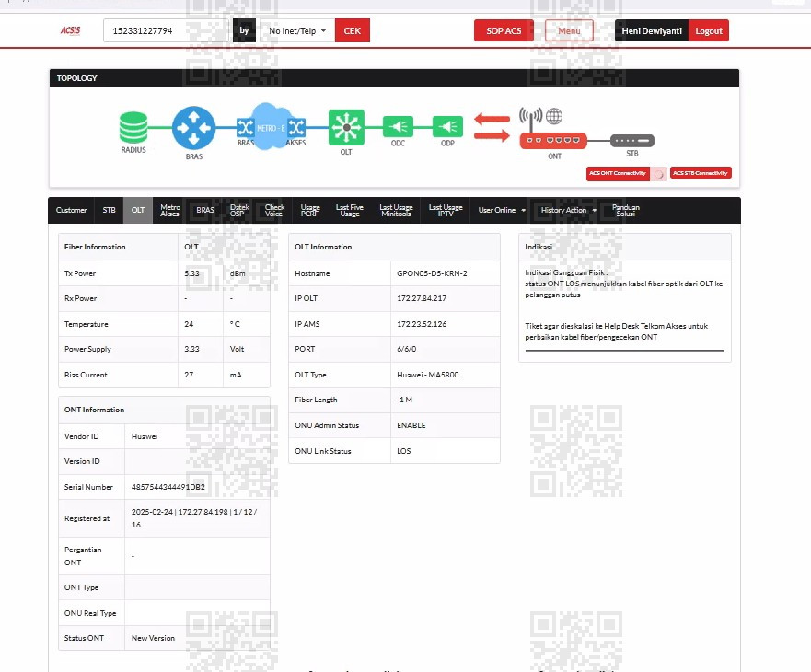Click the ACS ONT Connectivity button
Screen dimensions: 811x672
tap(618, 173)
